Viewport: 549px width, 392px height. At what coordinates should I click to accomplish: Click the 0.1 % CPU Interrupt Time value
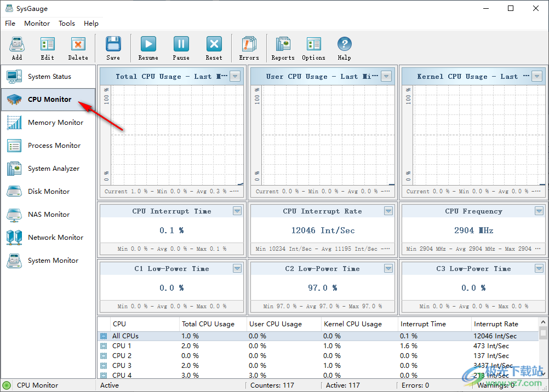point(171,230)
